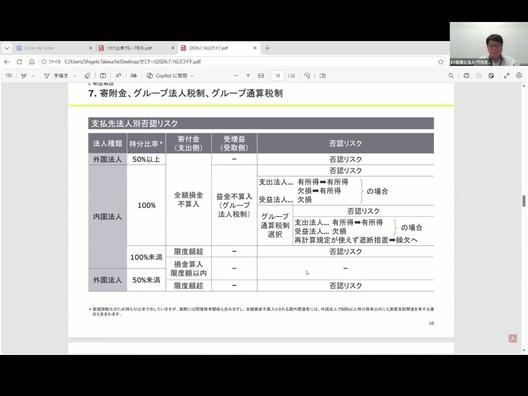528x396 pixels.
Task: Click the vertical scrollbar thumb
Action: pyautogui.click(x=524, y=201)
